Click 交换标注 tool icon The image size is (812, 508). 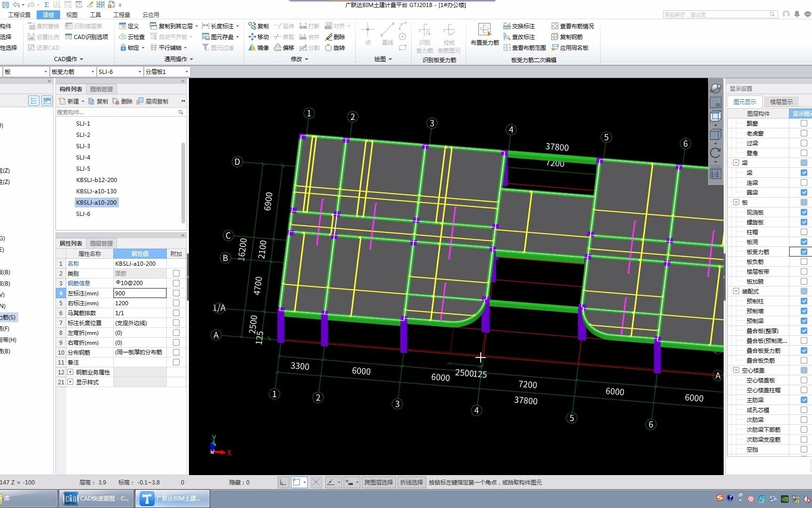pyautogui.click(x=507, y=26)
